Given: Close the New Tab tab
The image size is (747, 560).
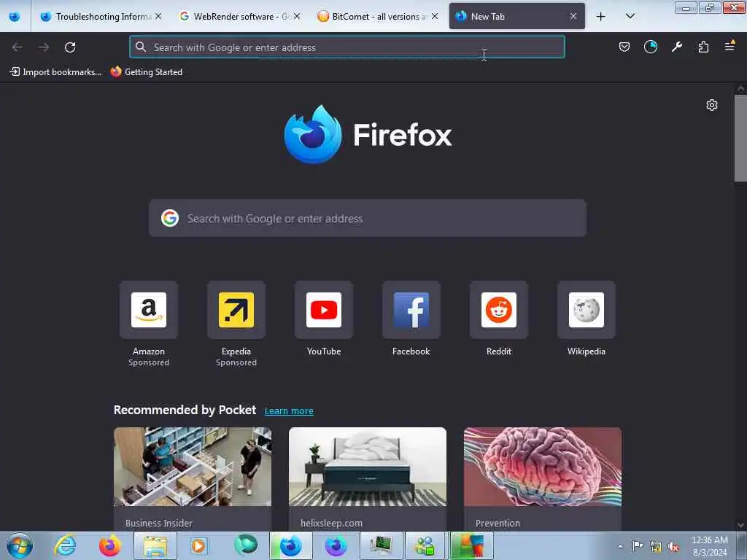Looking at the screenshot, I should pyautogui.click(x=573, y=17).
